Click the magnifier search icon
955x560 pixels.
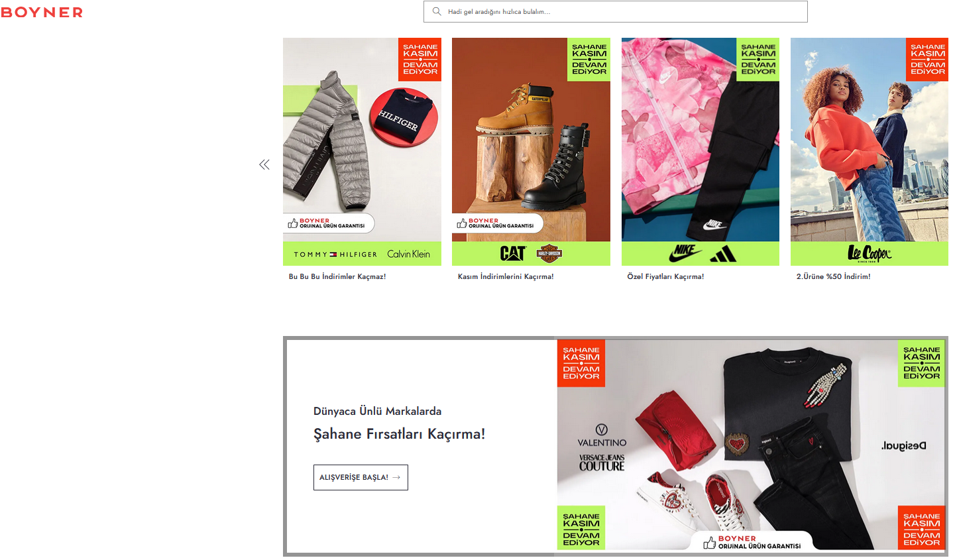point(437,11)
